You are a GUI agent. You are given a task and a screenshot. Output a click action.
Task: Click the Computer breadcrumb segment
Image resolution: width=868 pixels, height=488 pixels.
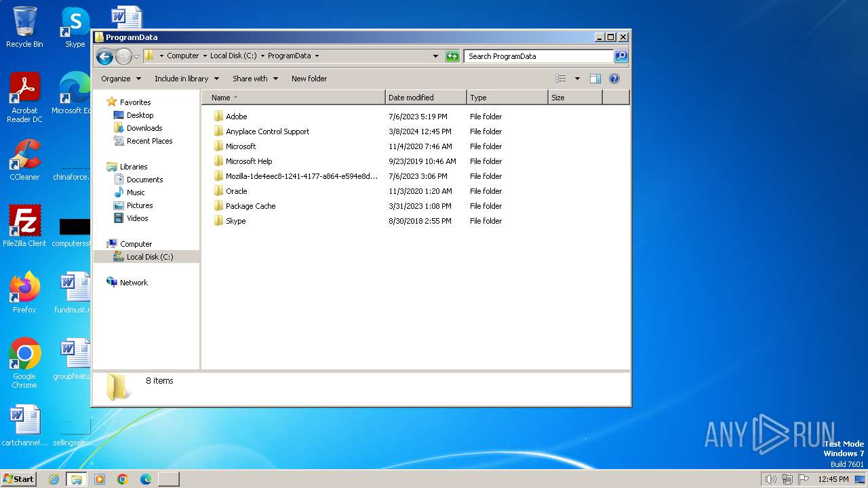pos(183,56)
